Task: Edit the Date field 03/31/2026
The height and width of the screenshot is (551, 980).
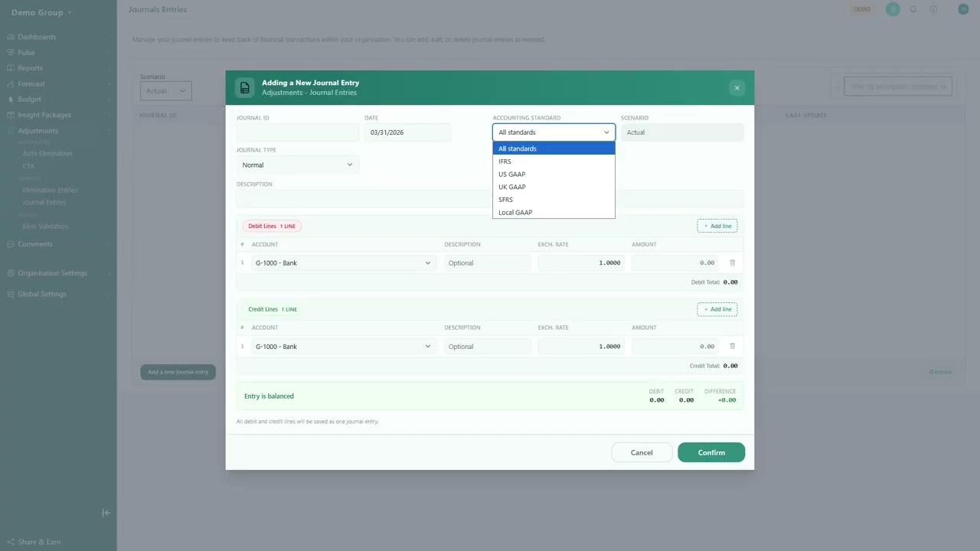Action: [407, 132]
